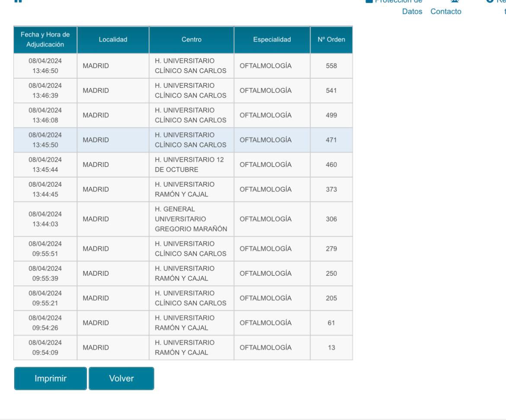The width and height of the screenshot is (506, 420).
Task: Click the date cell 08/04/2024 09:55:51
Action: click(45, 249)
